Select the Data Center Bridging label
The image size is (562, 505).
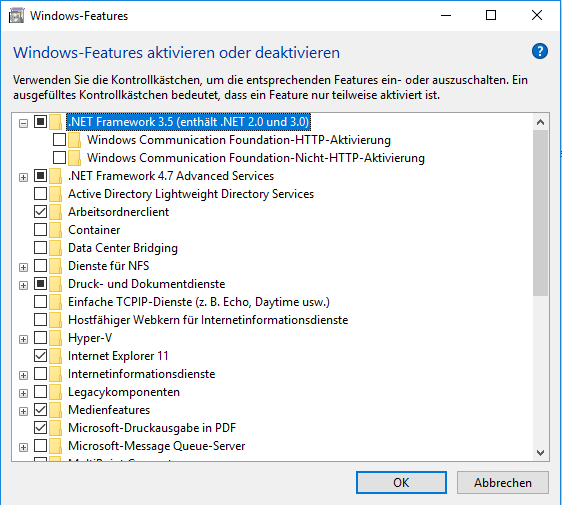click(x=123, y=248)
